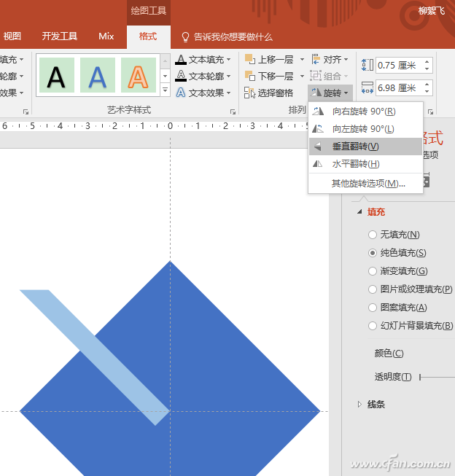Collapse the Fill (填充) section
The image size is (455, 476).
coord(359,212)
